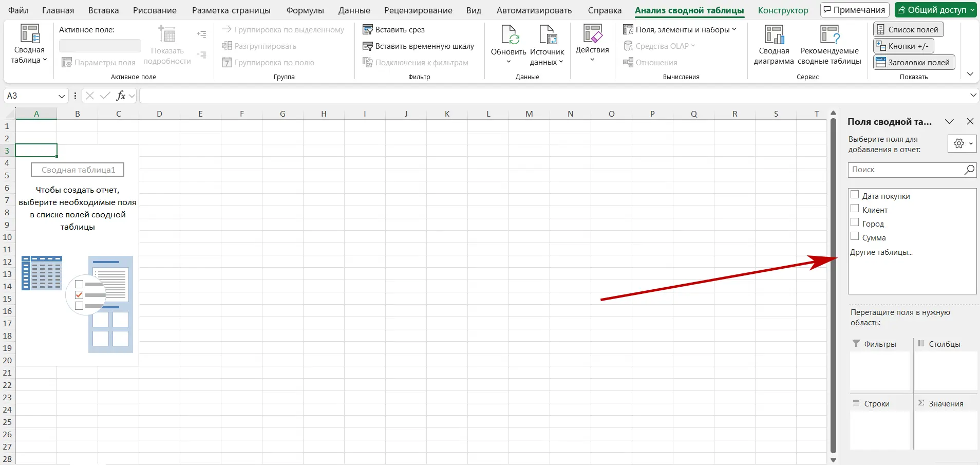Open the Name Box dropdown
This screenshot has width=980, height=465.
61,96
